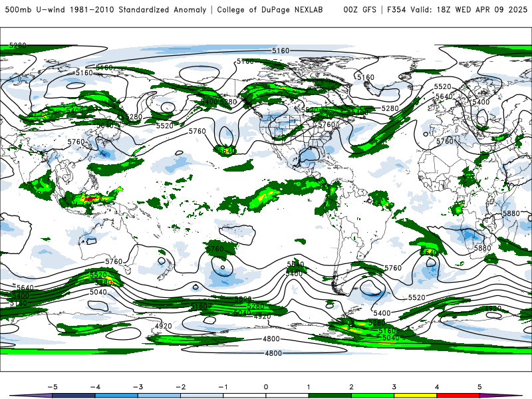Click the white -1 to 0 colorbar segment
532x399 pixels.
coord(245,396)
